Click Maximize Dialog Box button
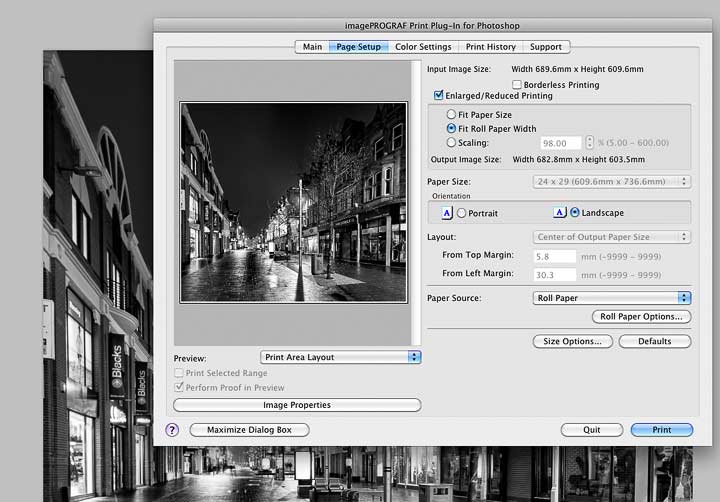 (x=249, y=430)
